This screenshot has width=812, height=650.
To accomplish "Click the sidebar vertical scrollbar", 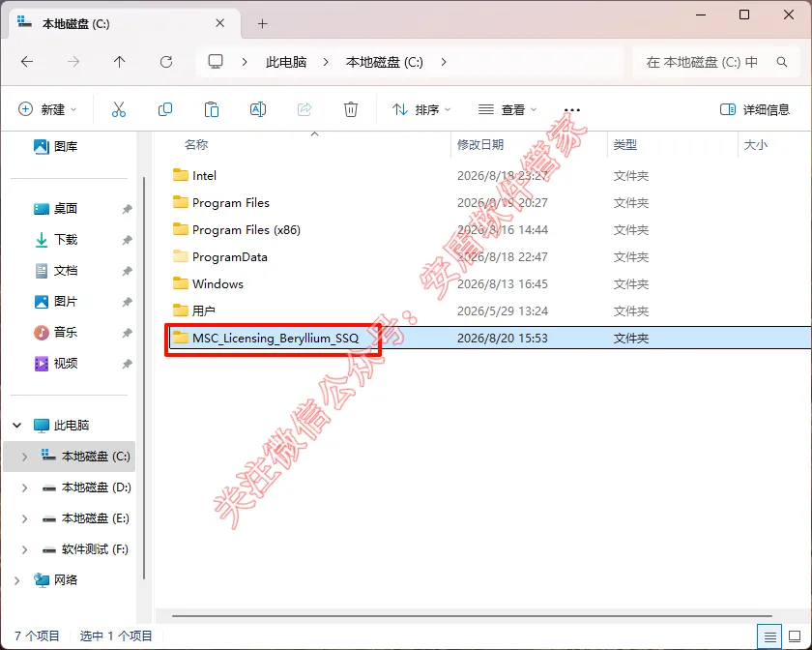I will tap(143, 378).
